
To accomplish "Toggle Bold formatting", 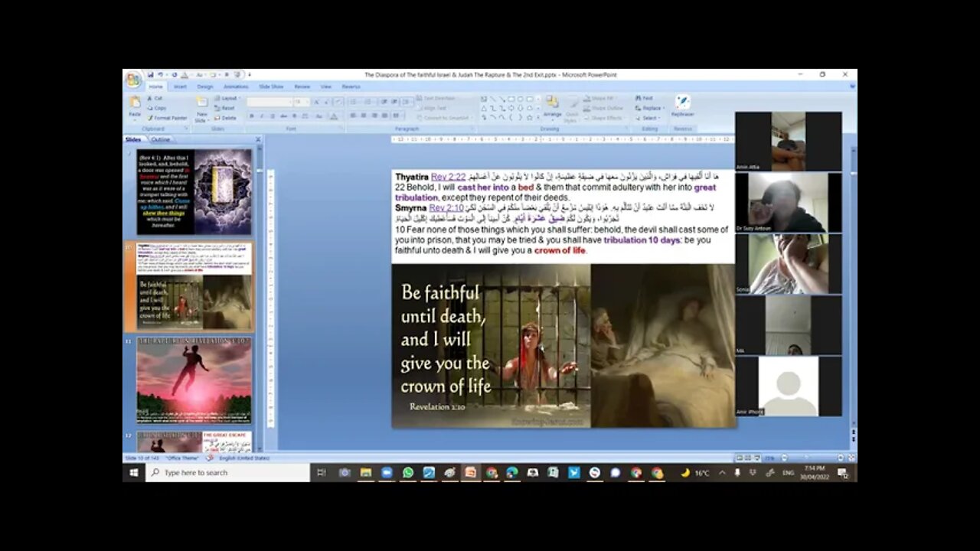I will click(252, 116).
